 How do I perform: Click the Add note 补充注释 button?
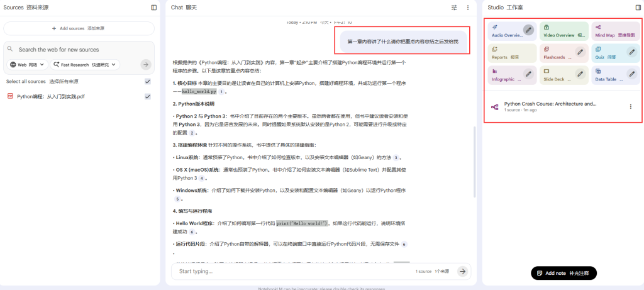pyautogui.click(x=563, y=273)
